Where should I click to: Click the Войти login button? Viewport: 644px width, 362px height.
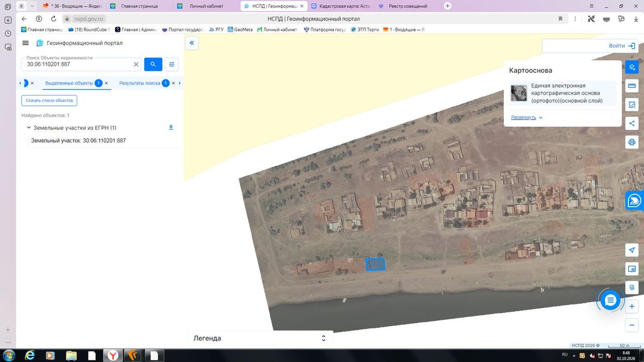pyautogui.click(x=622, y=46)
